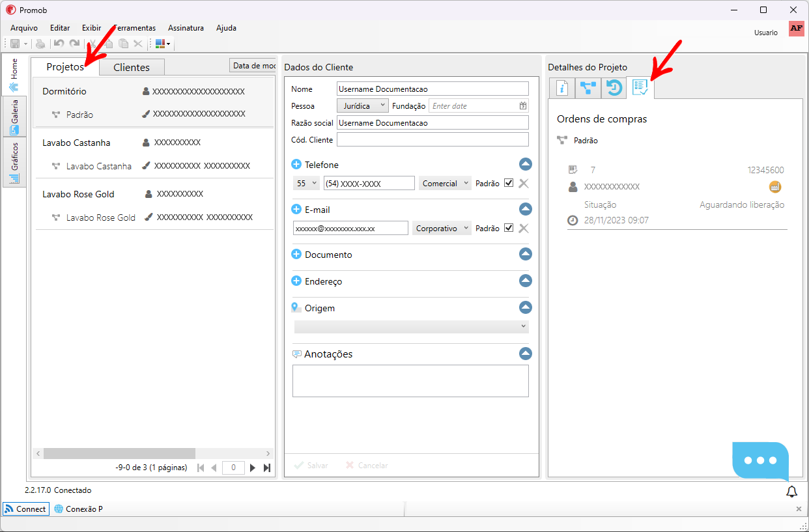Viewport: 809px width, 532px height.
Task: Click the Anotações text area
Action: pos(410,381)
